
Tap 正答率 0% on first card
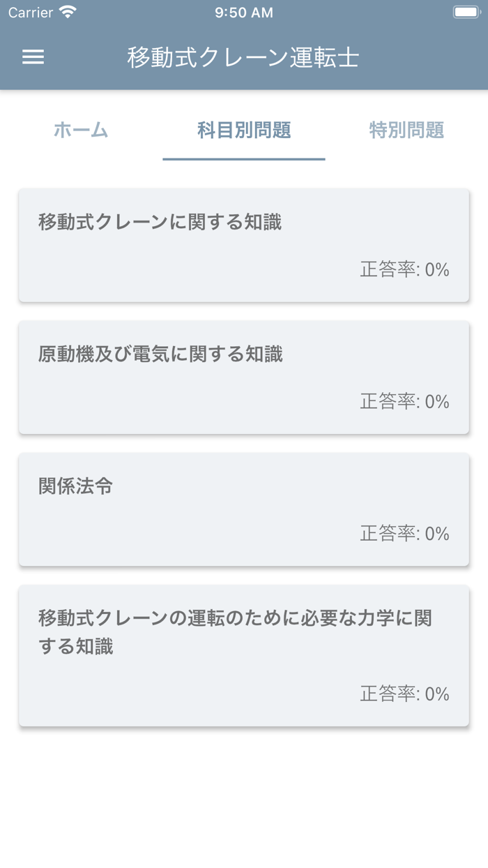pyautogui.click(x=403, y=269)
